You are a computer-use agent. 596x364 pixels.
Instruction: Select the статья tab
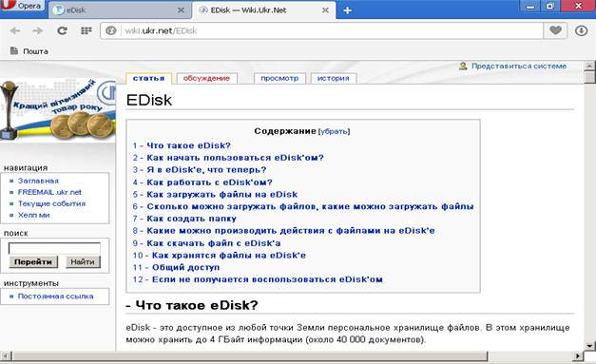148,78
